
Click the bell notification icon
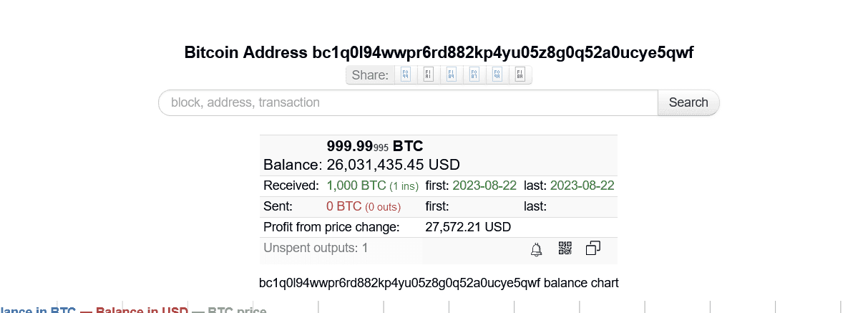(x=536, y=249)
